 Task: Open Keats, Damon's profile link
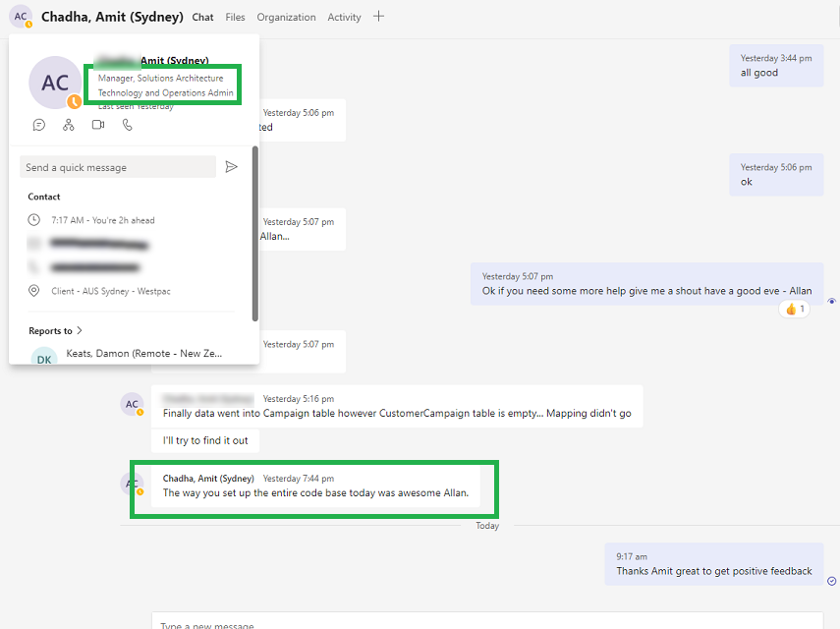click(x=143, y=353)
